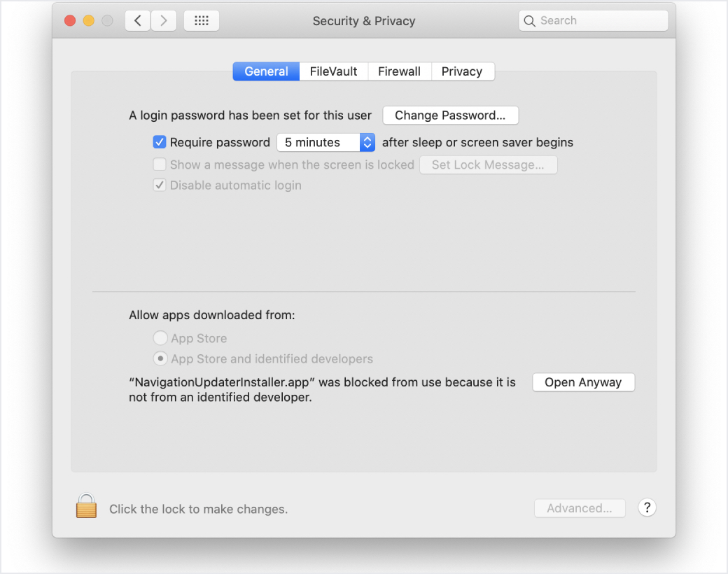
Task: Switch to the FileVault tab
Action: pos(333,71)
